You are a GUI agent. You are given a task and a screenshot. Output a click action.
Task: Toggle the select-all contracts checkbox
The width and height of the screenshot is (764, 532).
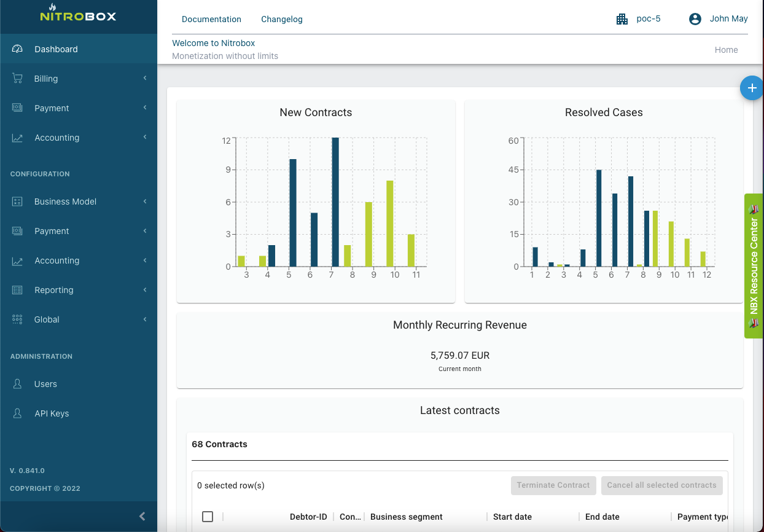(208, 517)
